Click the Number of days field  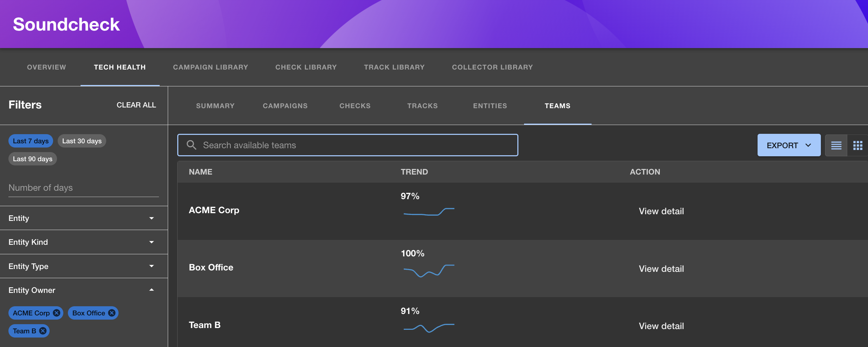tap(84, 188)
